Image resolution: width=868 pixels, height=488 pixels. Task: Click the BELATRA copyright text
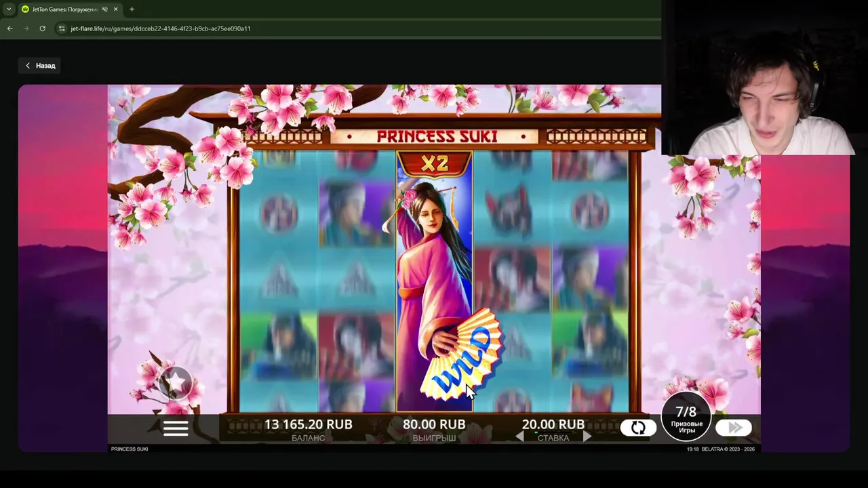[x=728, y=449]
